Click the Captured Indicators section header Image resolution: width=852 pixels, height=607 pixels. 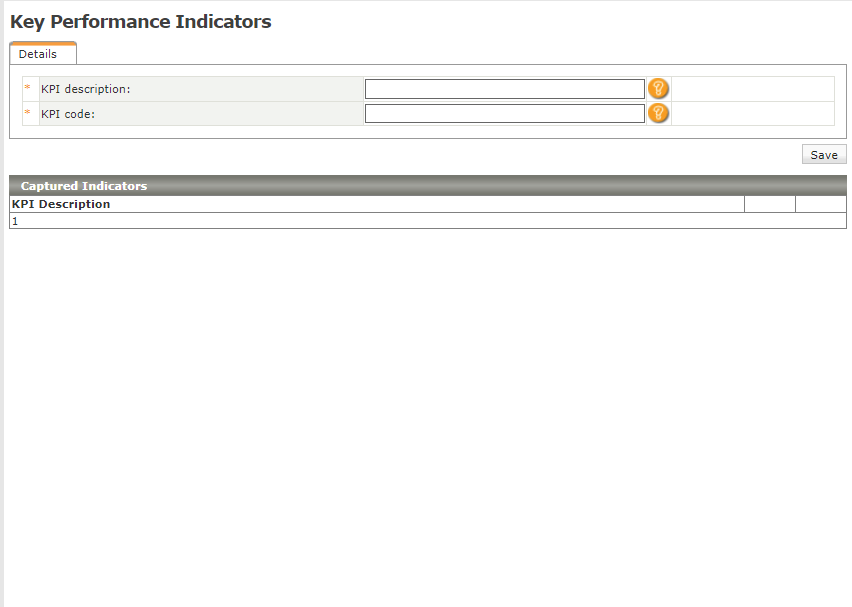coord(84,186)
